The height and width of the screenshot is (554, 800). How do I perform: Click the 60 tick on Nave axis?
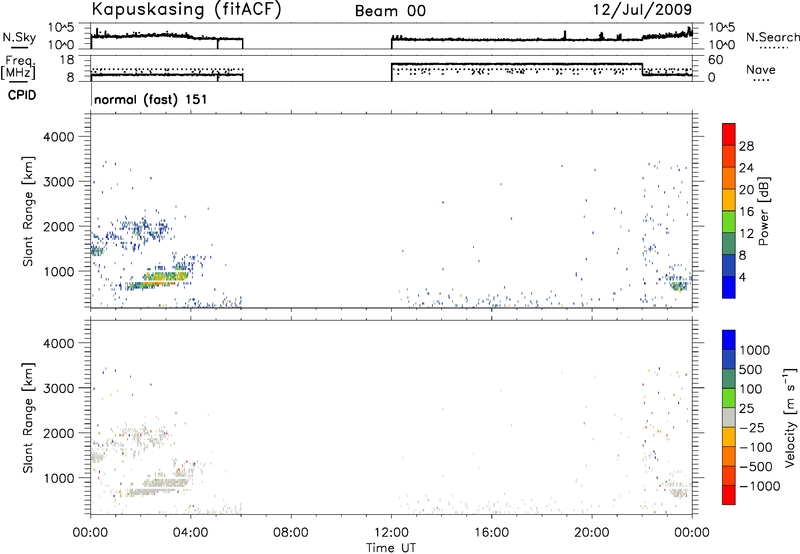715,60
